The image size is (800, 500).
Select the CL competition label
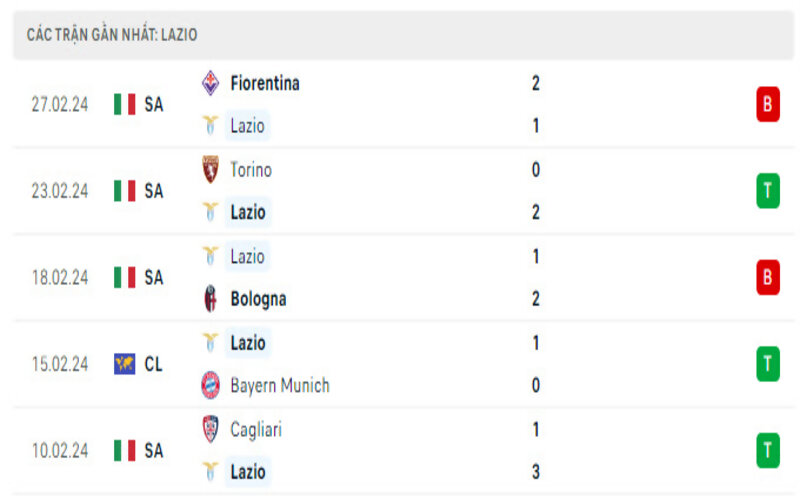(153, 364)
